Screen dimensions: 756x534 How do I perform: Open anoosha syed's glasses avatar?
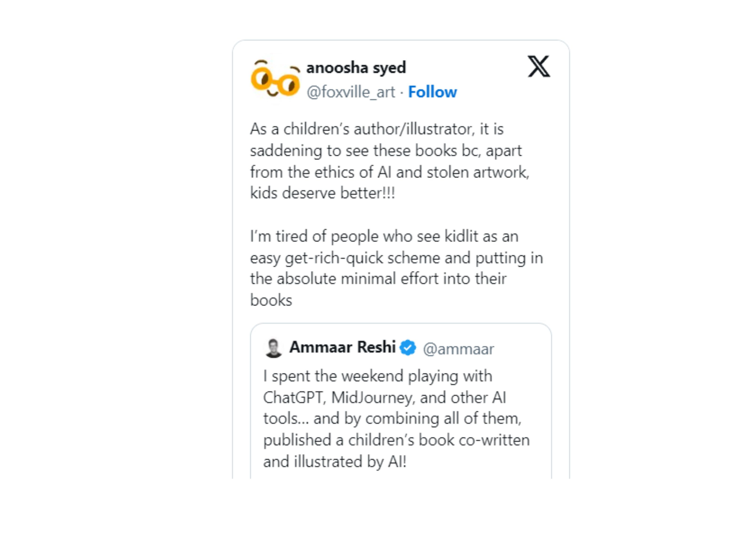pyautogui.click(x=275, y=79)
